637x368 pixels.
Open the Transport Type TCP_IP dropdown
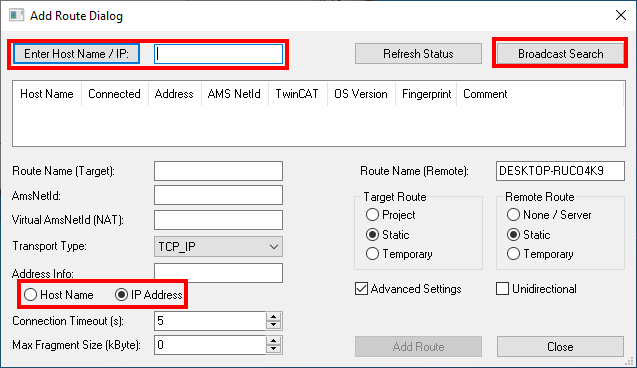[219, 247]
